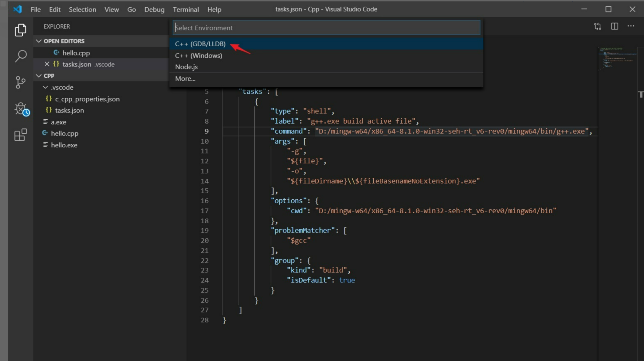This screenshot has height=361, width=644.
Task: Click More... in the environment list
Action: (185, 78)
